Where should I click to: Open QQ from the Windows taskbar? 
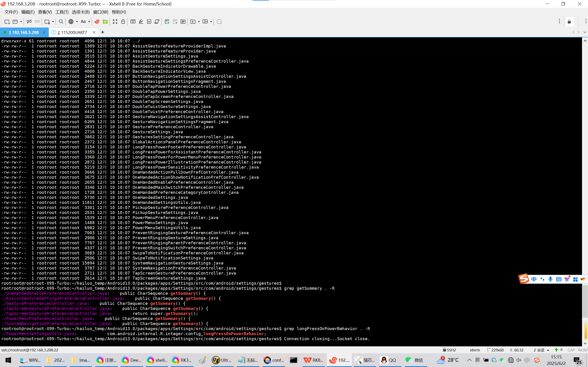(x=388, y=360)
